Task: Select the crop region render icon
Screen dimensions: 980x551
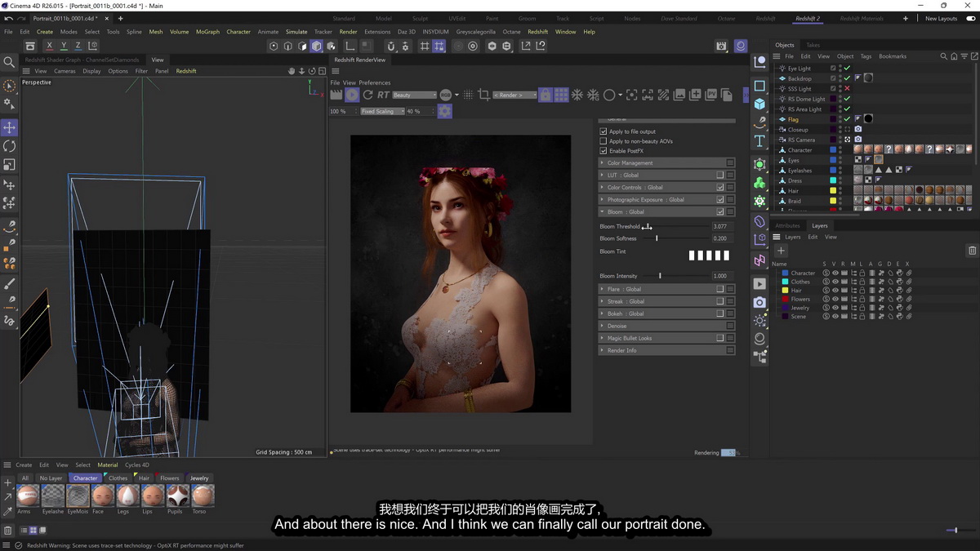Action: coord(483,95)
